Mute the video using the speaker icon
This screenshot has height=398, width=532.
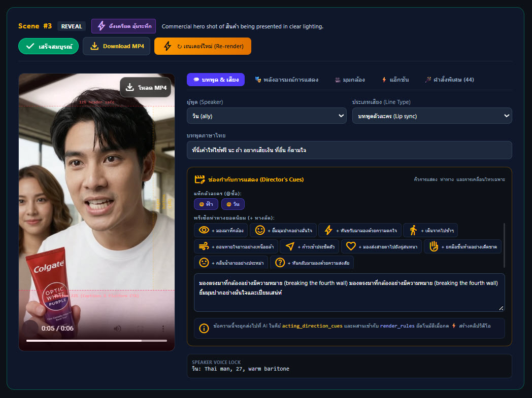[117, 329]
